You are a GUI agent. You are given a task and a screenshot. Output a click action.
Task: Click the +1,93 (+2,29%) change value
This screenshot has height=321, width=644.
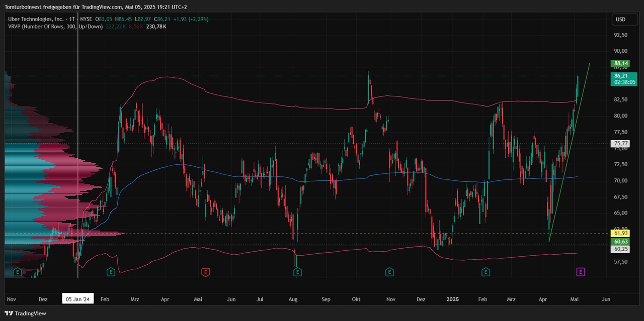pos(191,19)
